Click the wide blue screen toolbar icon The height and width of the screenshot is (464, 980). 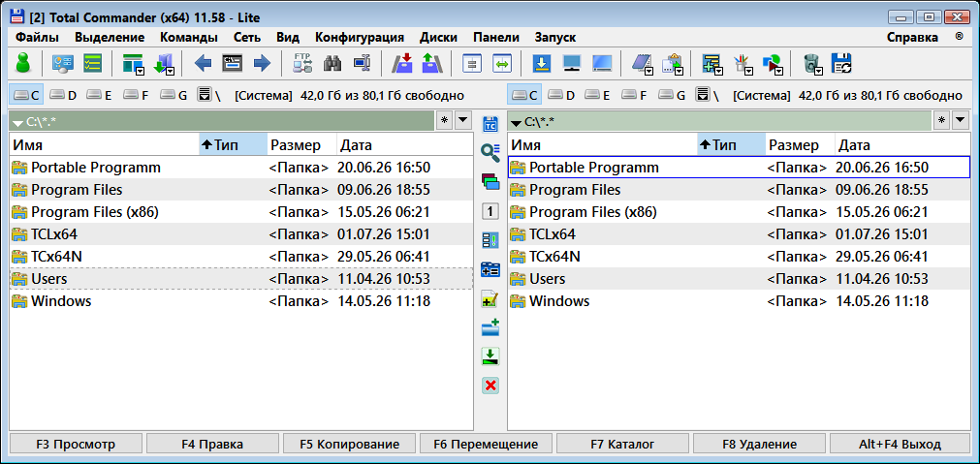pos(602,63)
